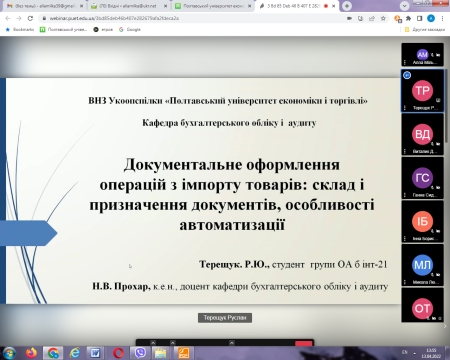Expand the second arrow on the meeting control bar
The image size is (450, 360).
click(172, 343)
